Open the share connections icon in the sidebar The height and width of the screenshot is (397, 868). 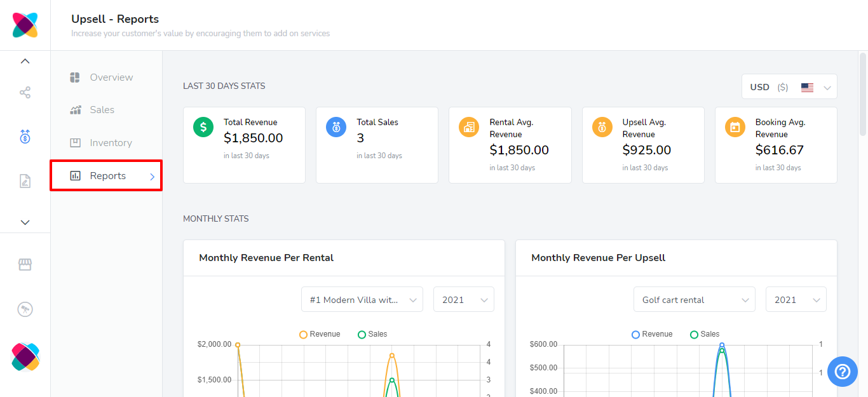[x=25, y=93]
